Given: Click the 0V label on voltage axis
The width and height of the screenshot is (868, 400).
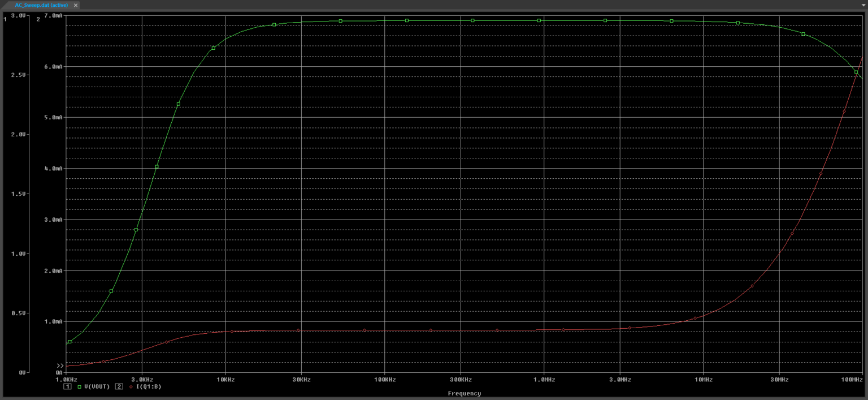Looking at the screenshot, I should (22, 372).
